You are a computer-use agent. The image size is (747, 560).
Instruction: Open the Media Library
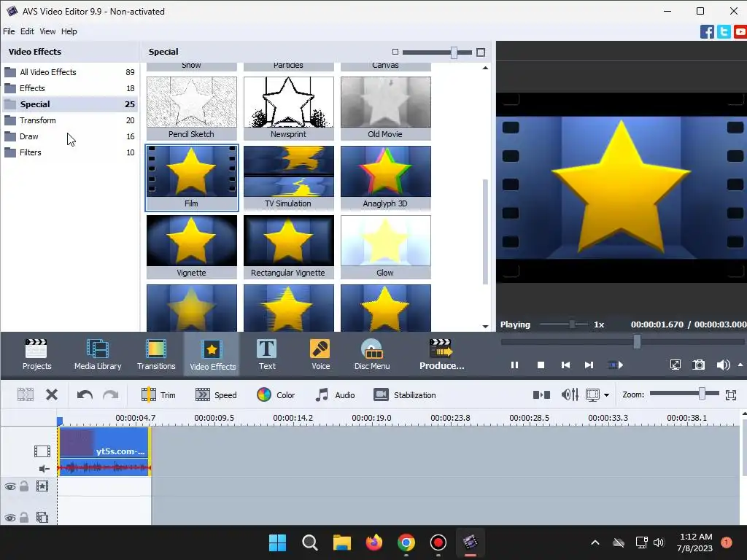click(x=98, y=354)
